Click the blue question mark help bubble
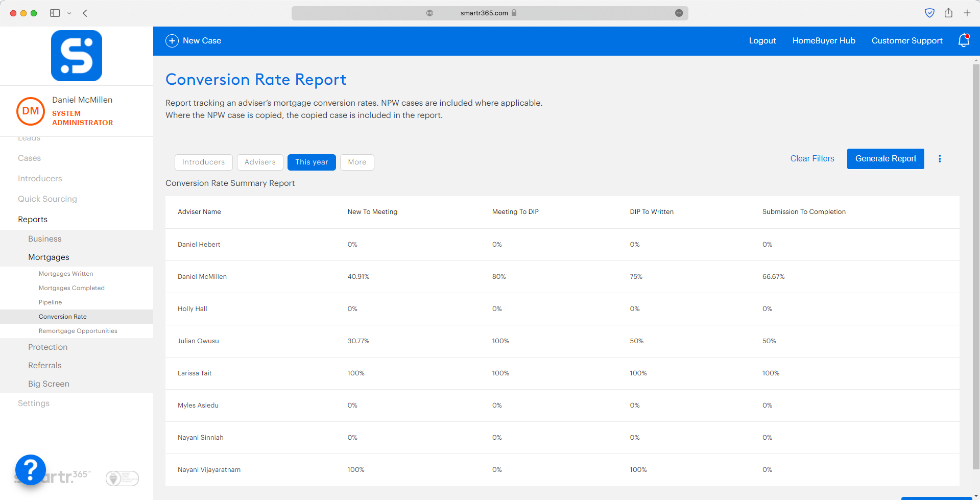 coord(31,469)
